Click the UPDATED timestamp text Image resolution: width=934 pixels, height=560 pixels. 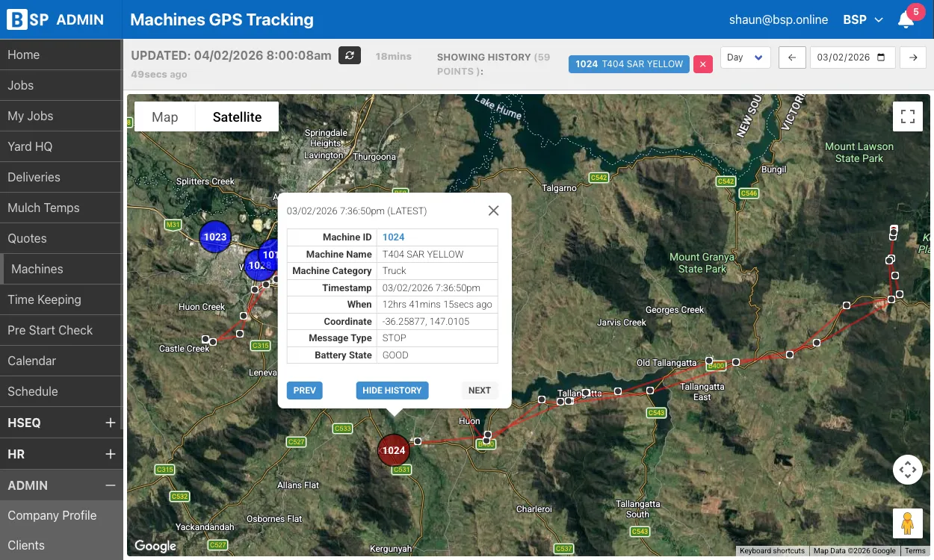[x=231, y=55]
